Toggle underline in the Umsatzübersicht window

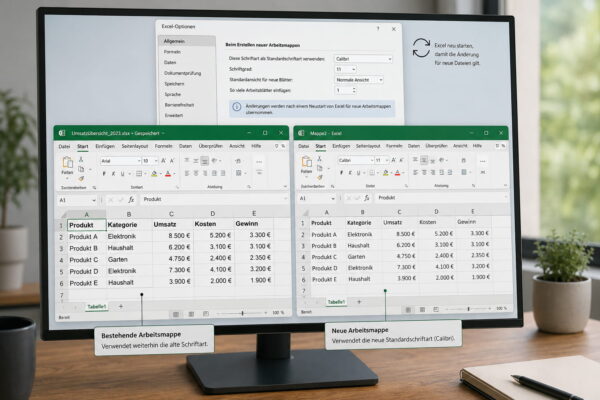click(122, 174)
